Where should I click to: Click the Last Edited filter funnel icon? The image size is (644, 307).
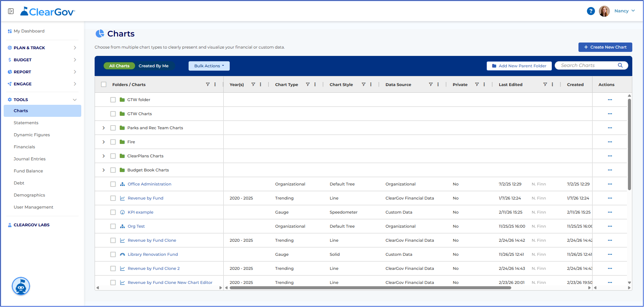545,84
